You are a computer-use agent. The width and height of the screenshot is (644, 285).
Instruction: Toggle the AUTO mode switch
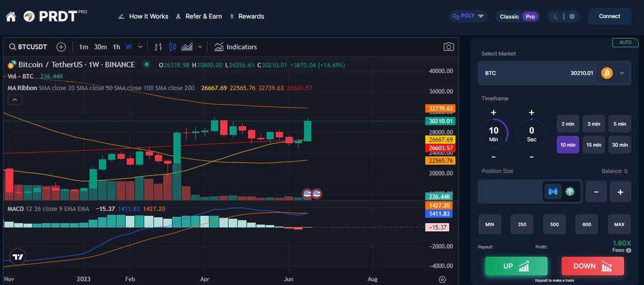pyautogui.click(x=625, y=41)
